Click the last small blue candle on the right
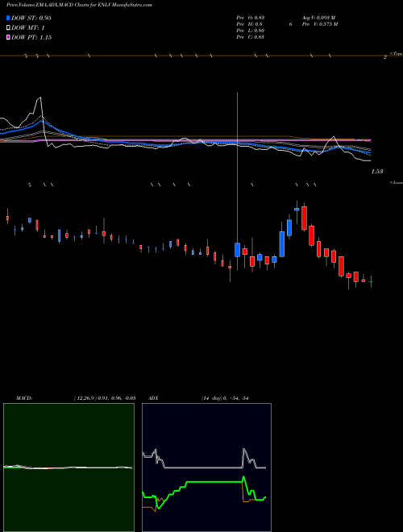The height and width of the screenshot is (532, 403). point(371,281)
